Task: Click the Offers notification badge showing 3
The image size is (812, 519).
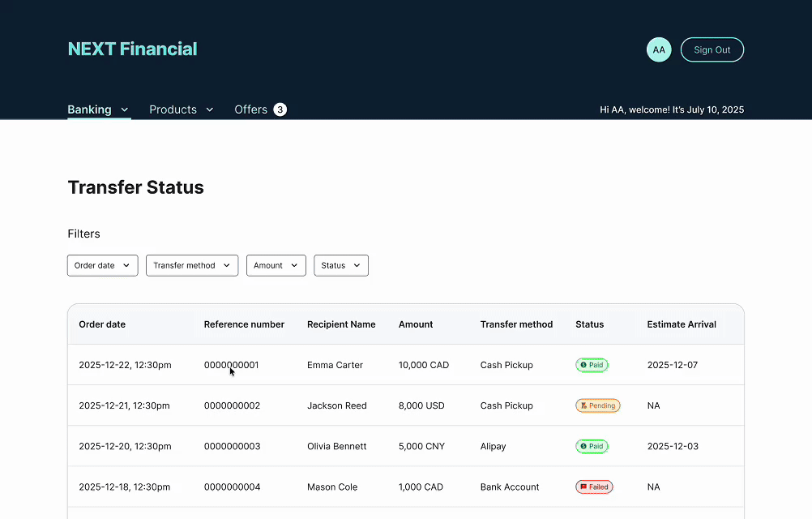Action: pos(280,109)
